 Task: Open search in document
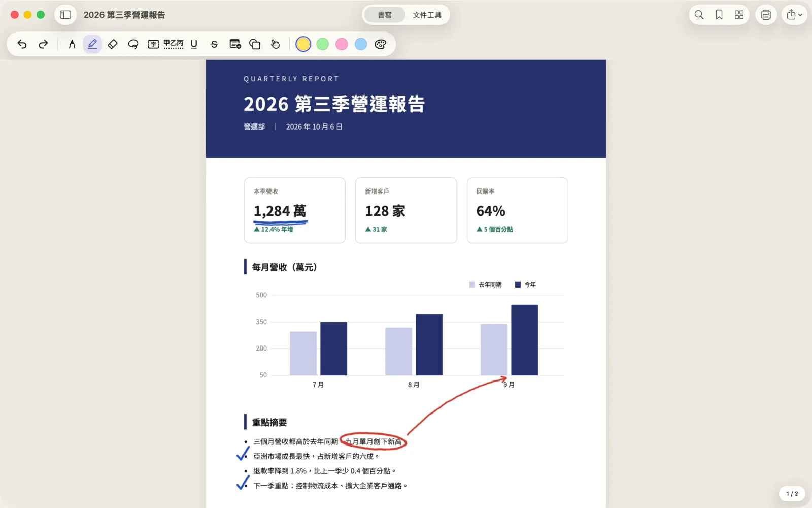[x=699, y=15]
